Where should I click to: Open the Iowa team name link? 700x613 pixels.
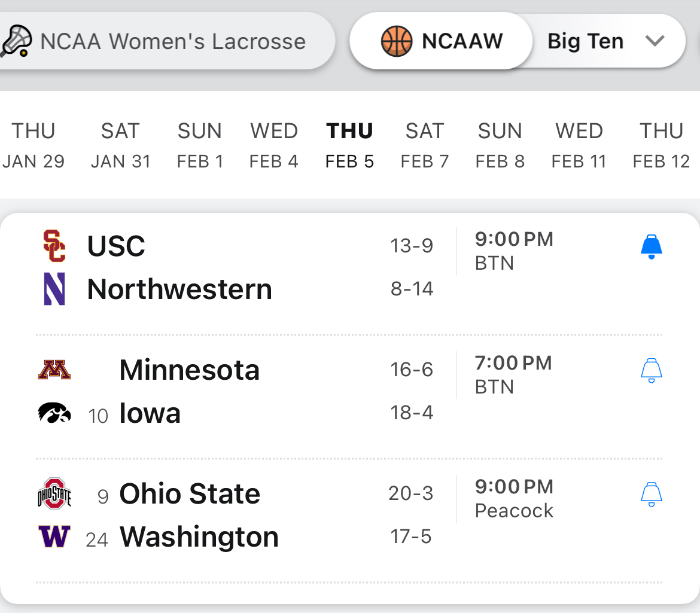click(x=150, y=413)
